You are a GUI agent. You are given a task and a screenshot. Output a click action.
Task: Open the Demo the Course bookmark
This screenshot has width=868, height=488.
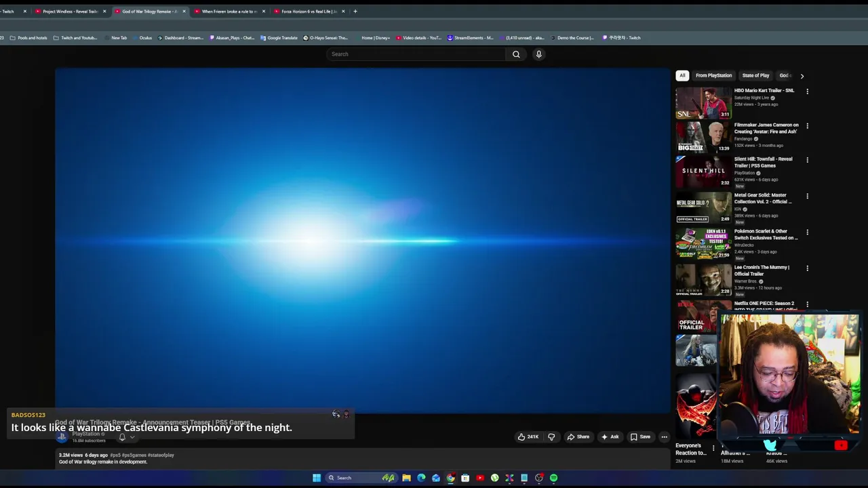pos(572,38)
